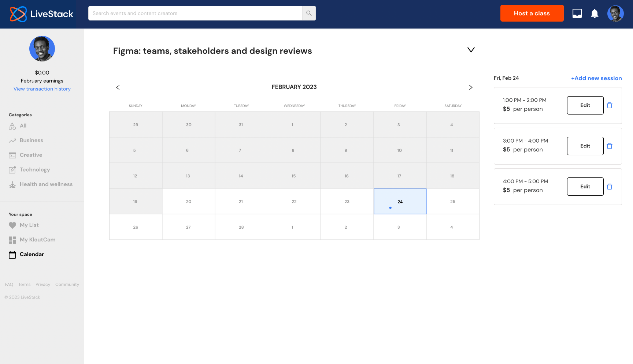The height and width of the screenshot is (364, 633).
Task: Delete the 4:00 PM - 5:00 PM session
Action: [610, 187]
